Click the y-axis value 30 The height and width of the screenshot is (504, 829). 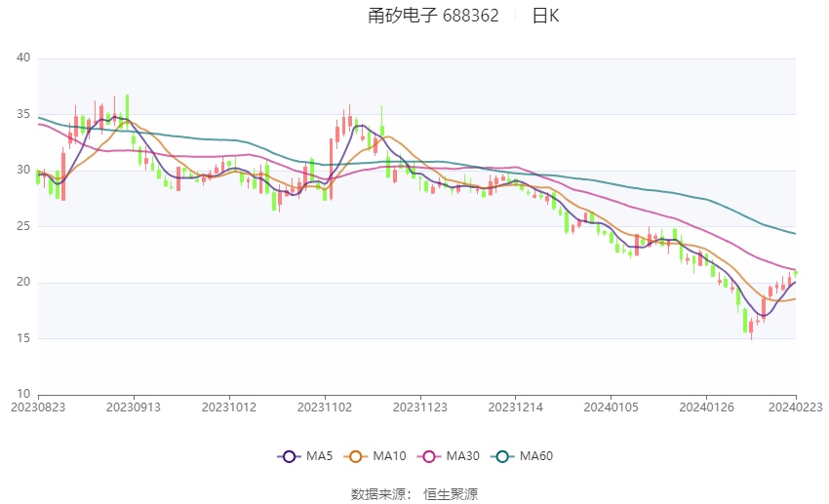click(x=23, y=170)
